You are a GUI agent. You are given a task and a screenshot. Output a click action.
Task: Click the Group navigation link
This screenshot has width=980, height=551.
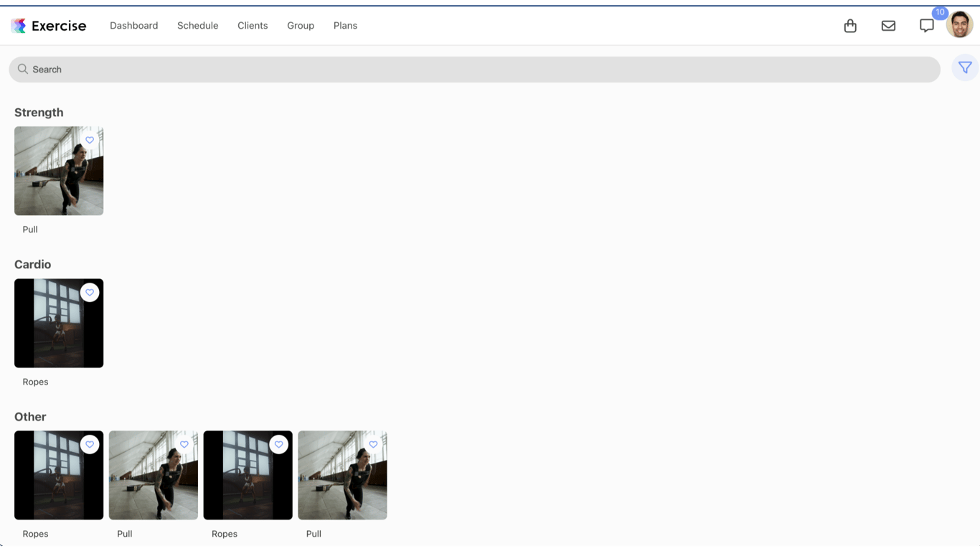300,25
